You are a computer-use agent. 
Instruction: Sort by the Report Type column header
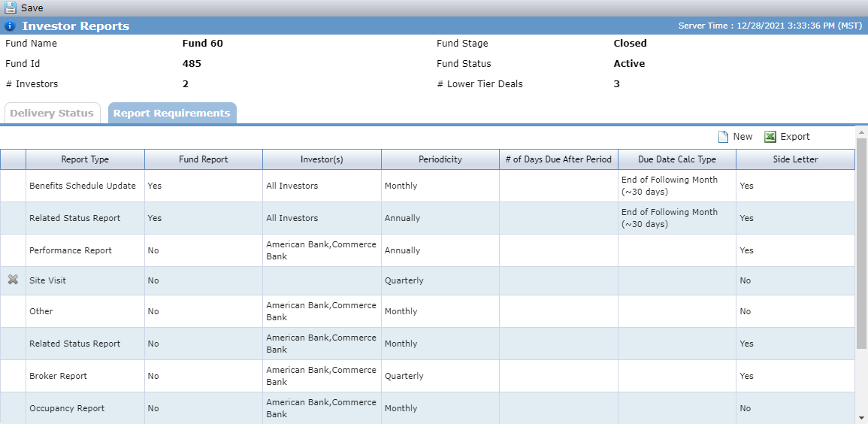tap(85, 159)
